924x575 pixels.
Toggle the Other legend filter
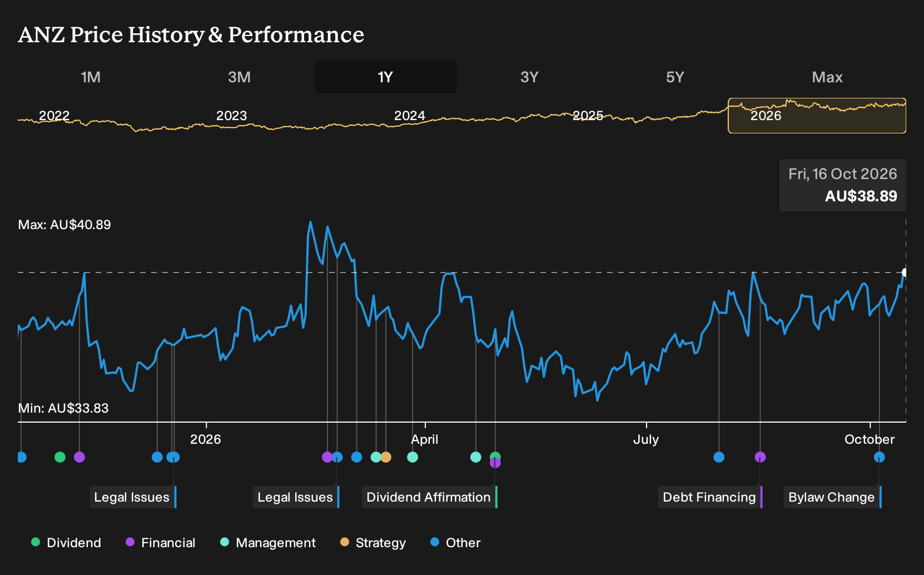click(x=455, y=543)
